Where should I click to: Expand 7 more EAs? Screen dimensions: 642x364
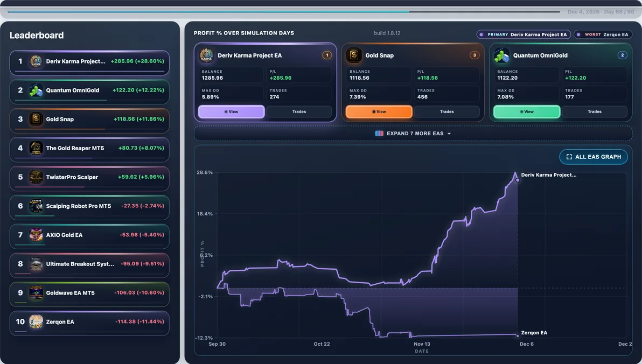(x=413, y=134)
